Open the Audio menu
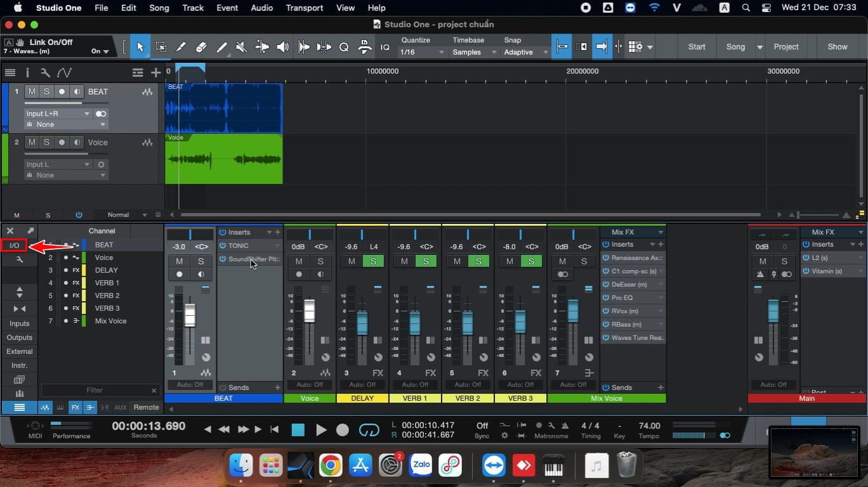 coord(261,8)
